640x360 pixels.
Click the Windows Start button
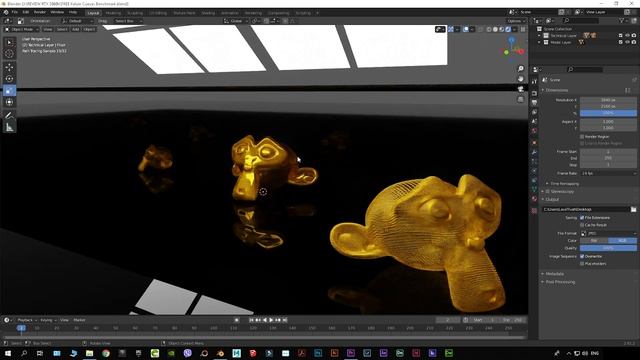(8, 353)
